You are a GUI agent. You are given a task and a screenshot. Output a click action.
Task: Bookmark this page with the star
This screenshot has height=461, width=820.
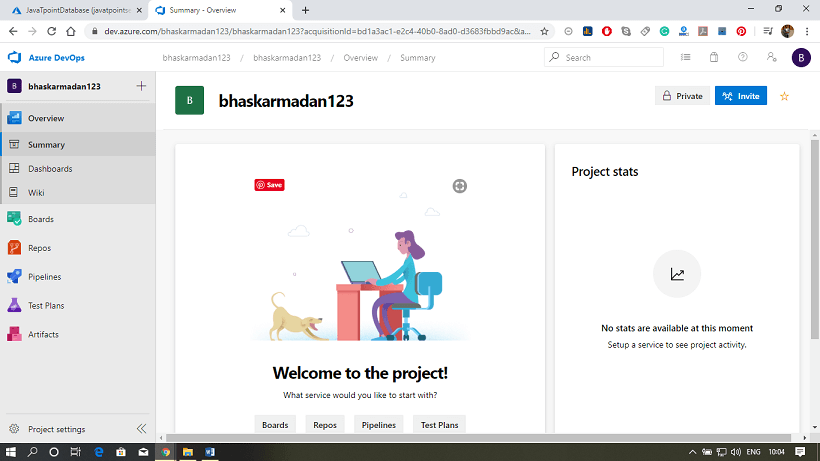click(544, 31)
